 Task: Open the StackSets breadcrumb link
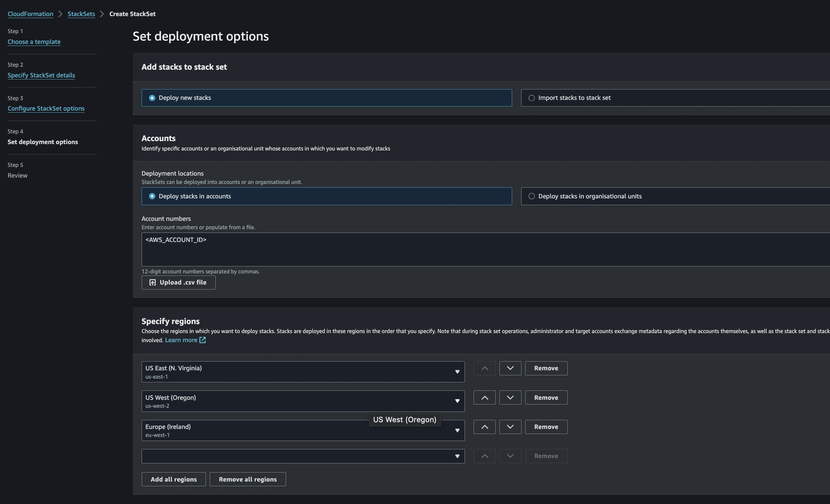click(81, 14)
